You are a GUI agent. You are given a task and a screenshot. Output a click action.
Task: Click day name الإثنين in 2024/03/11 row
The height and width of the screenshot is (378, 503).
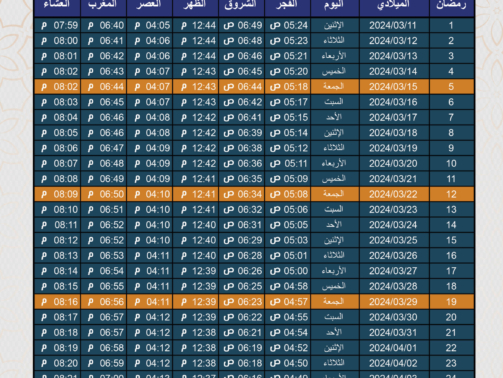point(335,25)
